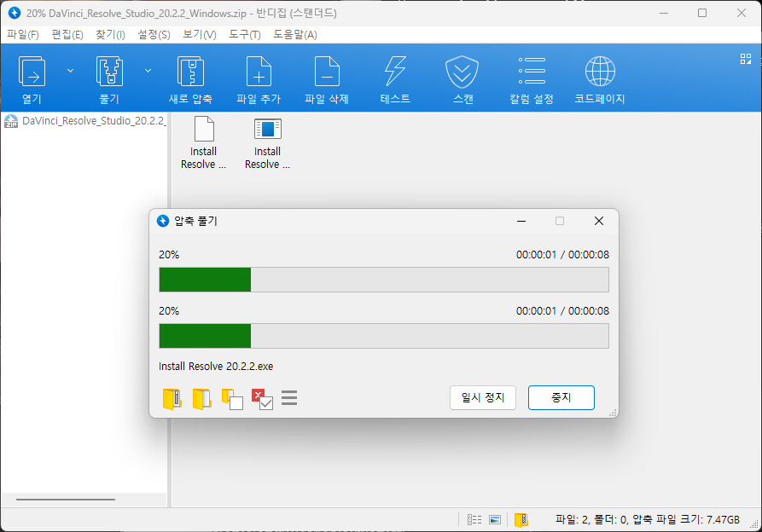Viewport: 762px width, 532px height.
Task: Click the horizontal scrollbar in the tree panel
Action: pyautogui.click(x=66, y=500)
